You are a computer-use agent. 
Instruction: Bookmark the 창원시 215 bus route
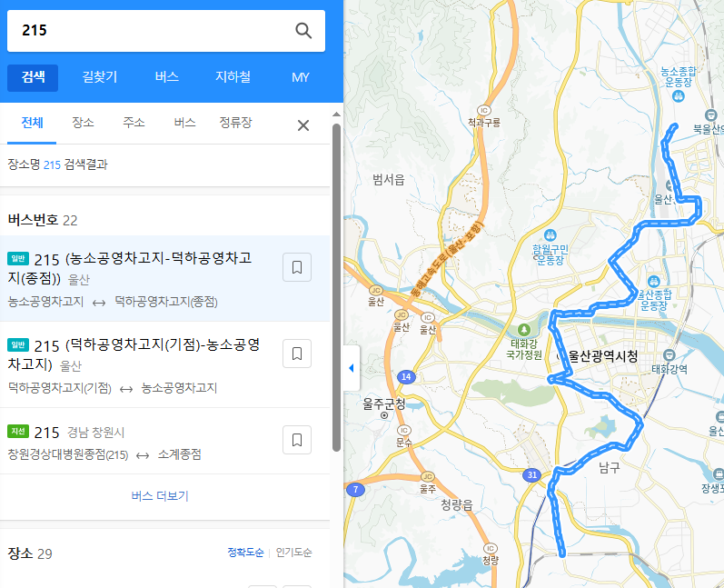297,440
